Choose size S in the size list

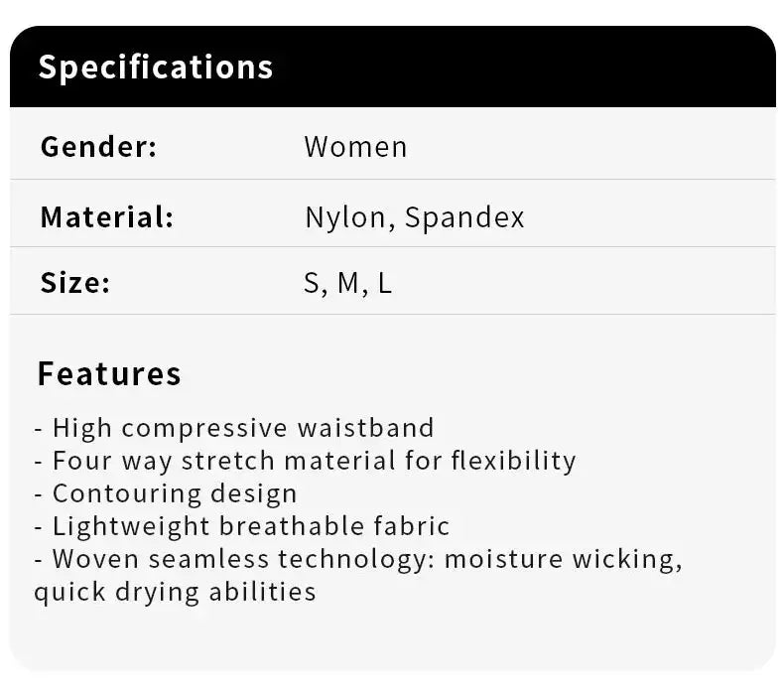(x=313, y=283)
